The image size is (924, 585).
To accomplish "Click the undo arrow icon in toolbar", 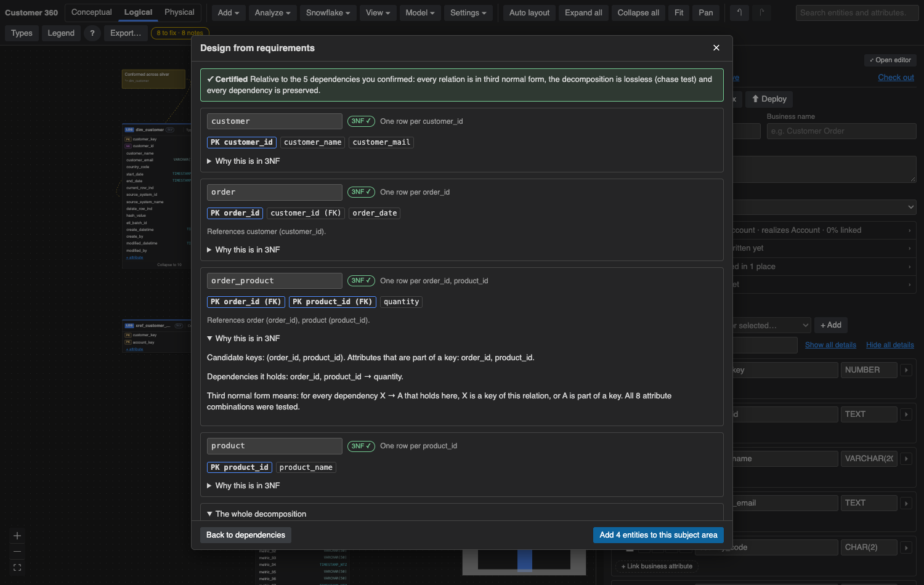I will tap(740, 13).
